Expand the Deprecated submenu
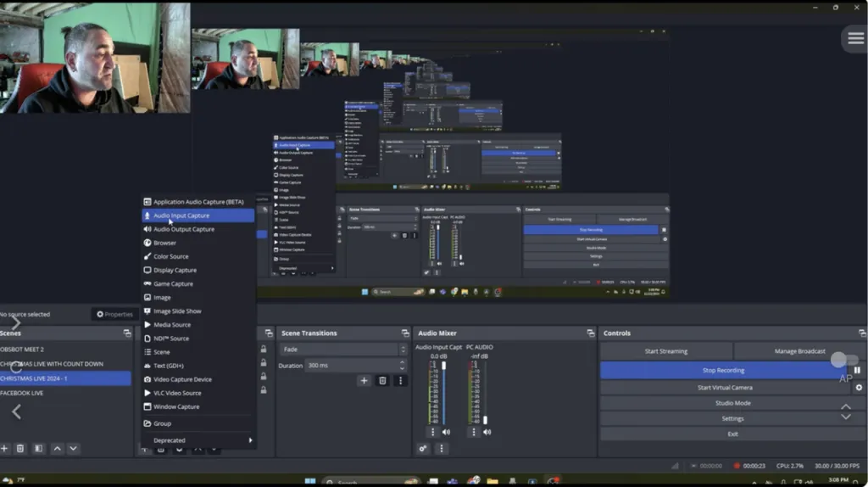The height and width of the screenshot is (487, 868). tap(198, 439)
